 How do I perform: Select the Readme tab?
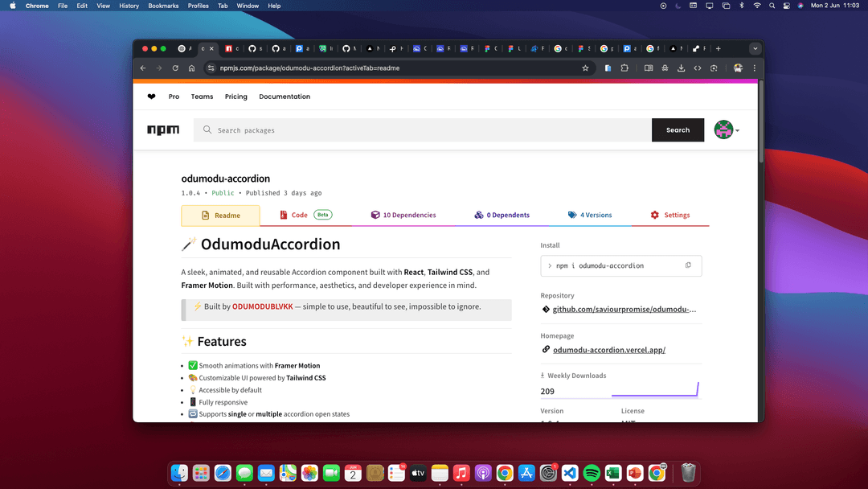(220, 216)
